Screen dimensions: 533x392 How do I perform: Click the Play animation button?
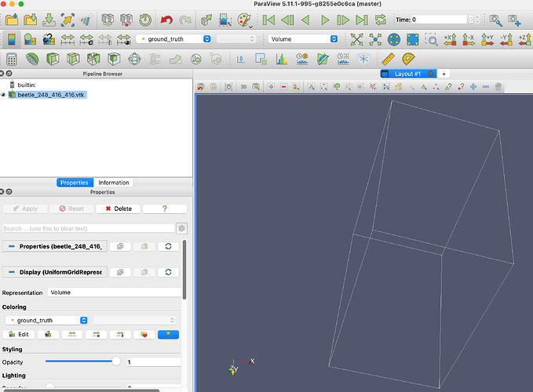(325, 20)
